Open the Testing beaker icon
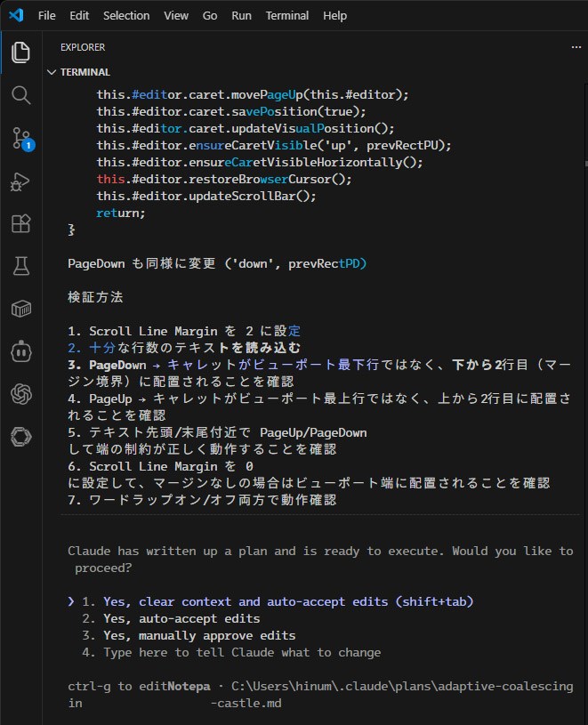Screen dimensions: 588x725 (20, 266)
